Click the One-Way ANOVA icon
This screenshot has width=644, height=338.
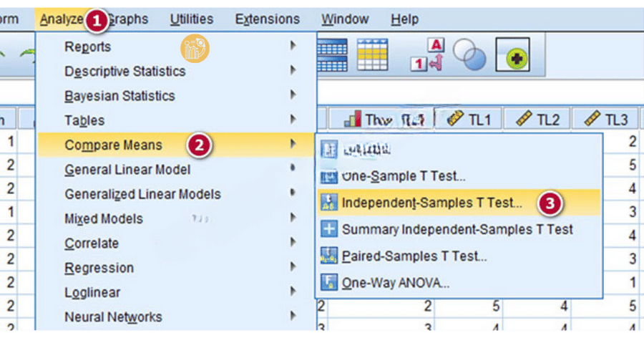click(x=329, y=282)
